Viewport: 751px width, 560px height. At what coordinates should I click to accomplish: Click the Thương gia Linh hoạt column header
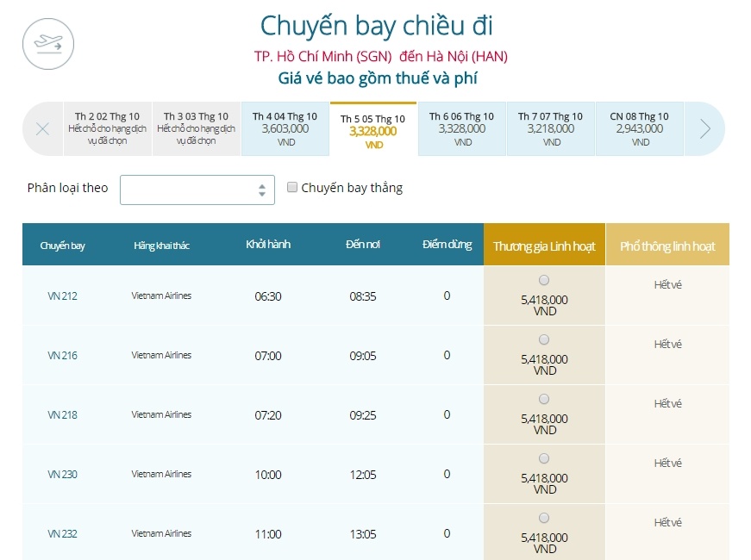pyautogui.click(x=544, y=245)
